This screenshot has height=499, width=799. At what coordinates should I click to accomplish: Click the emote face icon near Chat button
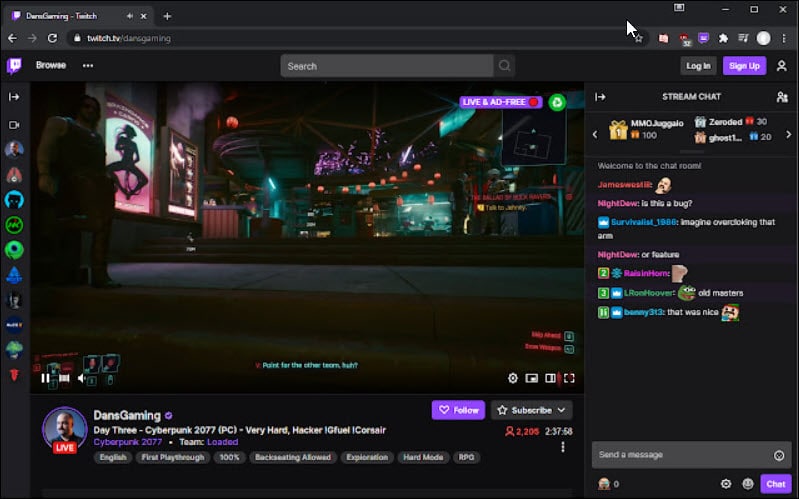[748, 484]
